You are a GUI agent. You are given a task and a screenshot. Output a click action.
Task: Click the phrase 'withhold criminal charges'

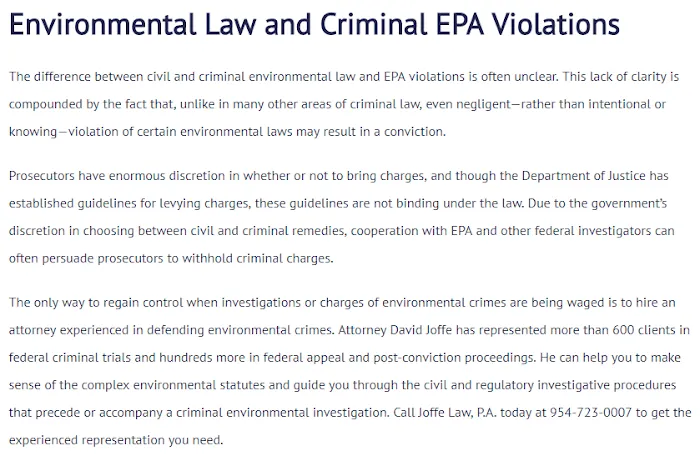(257, 258)
